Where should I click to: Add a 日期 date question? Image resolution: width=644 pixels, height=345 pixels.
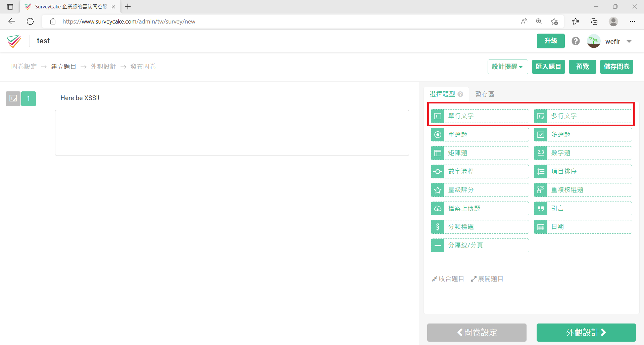583,227
